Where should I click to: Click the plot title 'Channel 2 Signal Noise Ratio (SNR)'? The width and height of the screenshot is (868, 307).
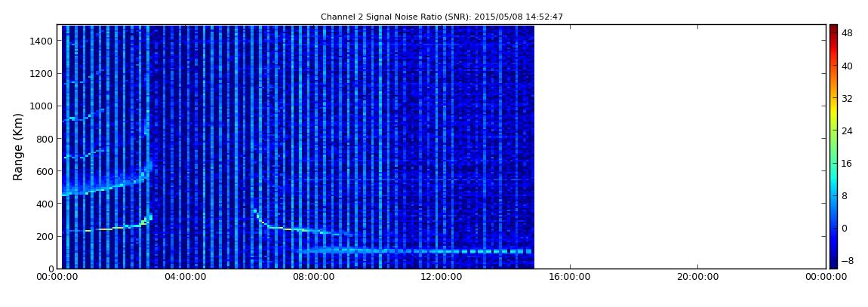(442, 17)
